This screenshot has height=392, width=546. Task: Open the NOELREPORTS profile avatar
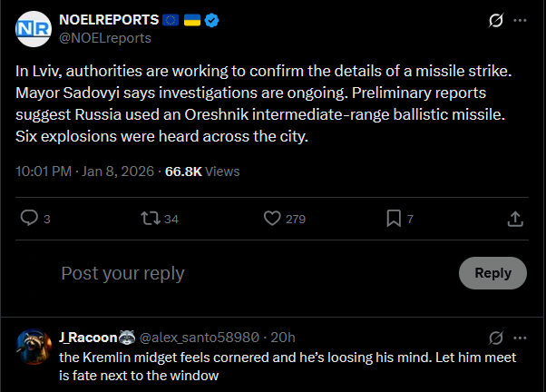(34, 29)
